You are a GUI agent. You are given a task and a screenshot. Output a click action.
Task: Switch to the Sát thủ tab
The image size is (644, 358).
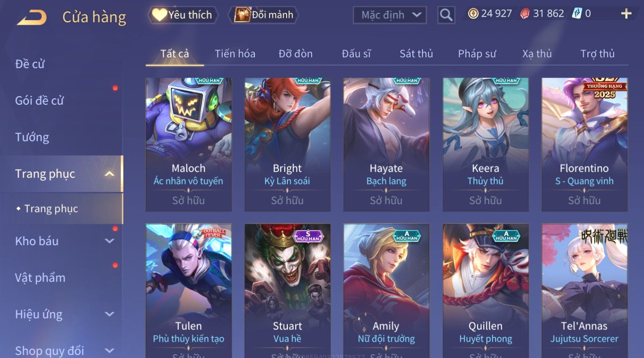[x=416, y=54]
